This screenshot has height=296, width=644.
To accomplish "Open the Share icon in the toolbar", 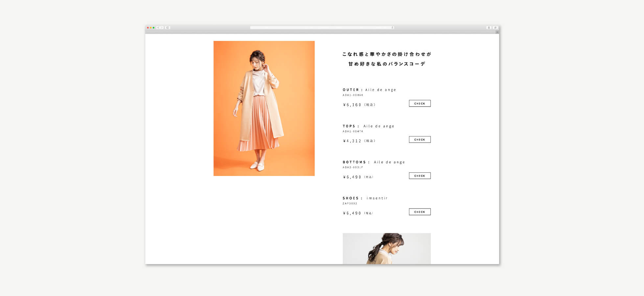I will 489,28.
